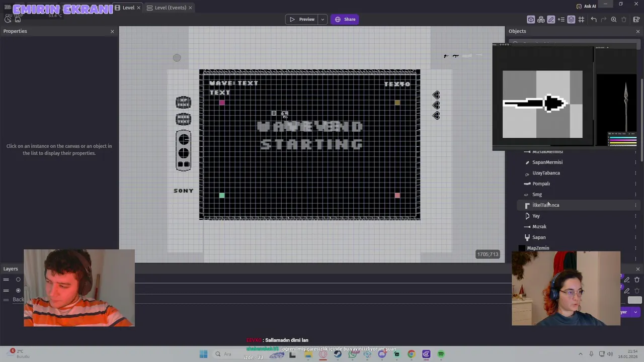This screenshot has width=644, height=362.
Task: Toggle the Properties pencil icon
Action: (x=551, y=19)
